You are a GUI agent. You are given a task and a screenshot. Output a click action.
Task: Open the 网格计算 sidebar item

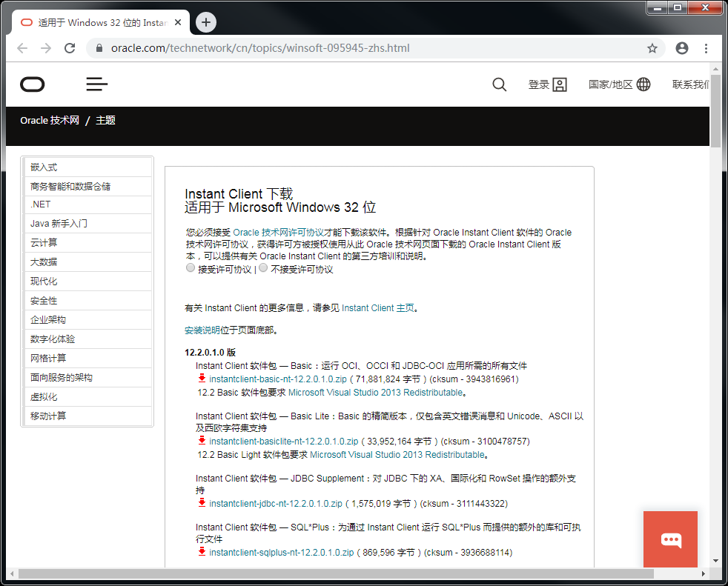point(88,358)
